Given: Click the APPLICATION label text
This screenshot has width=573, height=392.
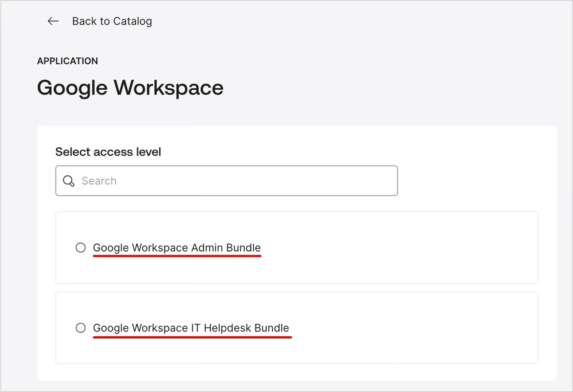Looking at the screenshot, I should (68, 61).
